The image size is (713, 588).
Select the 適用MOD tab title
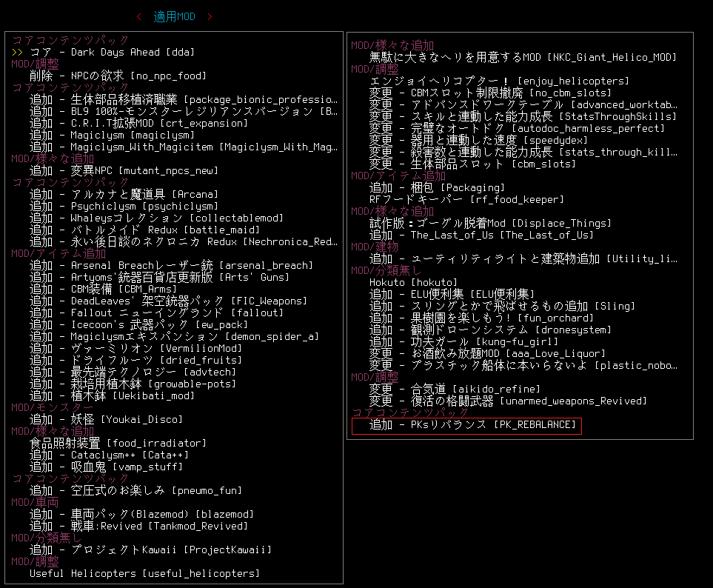coord(174,16)
